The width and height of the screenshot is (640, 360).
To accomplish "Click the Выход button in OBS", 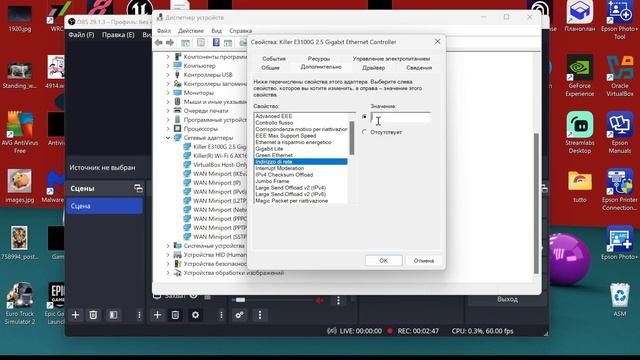I will pos(507,299).
